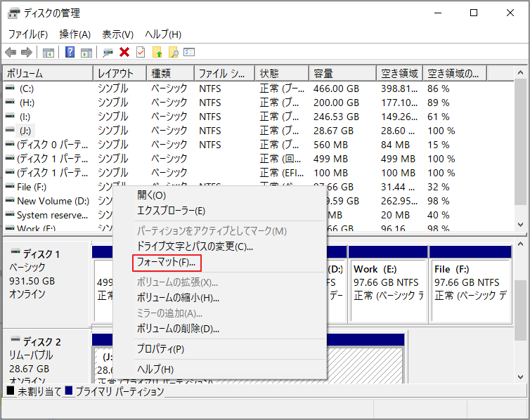Image resolution: width=530 pixels, height=420 pixels.
Task: Click the red X delete icon
Action: pyautogui.click(x=124, y=52)
